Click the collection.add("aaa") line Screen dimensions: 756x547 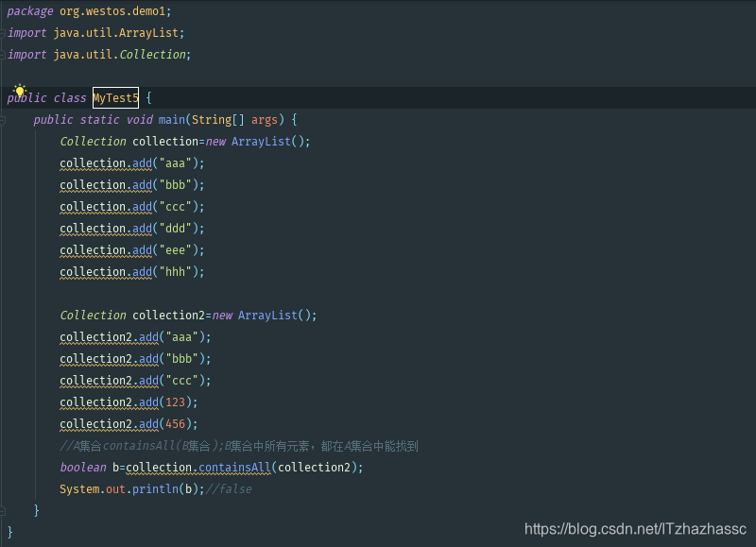(x=132, y=163)
